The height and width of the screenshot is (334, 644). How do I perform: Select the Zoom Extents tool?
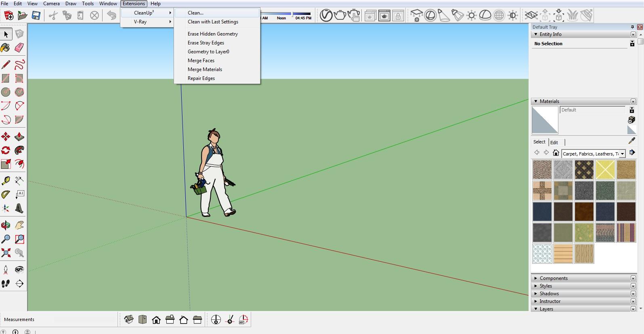pos(6,253)
